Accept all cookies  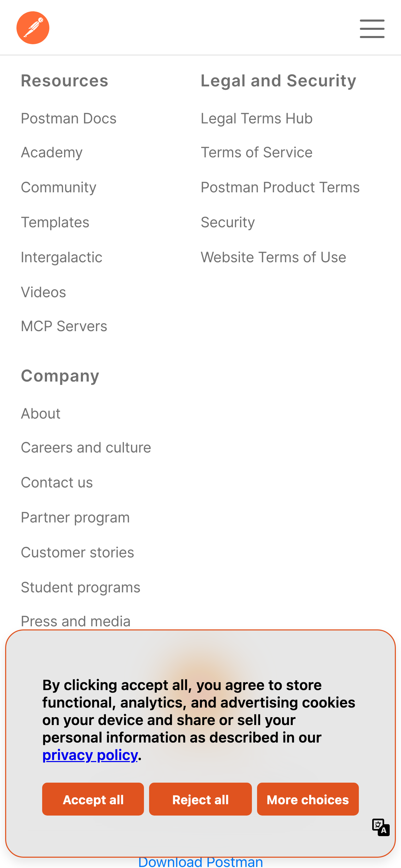[93, 799]
